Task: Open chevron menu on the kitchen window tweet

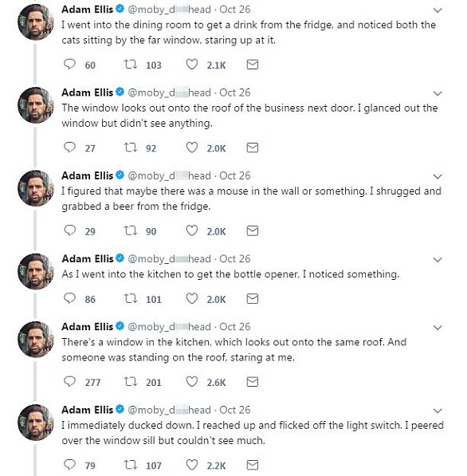Action: (438, 328)
